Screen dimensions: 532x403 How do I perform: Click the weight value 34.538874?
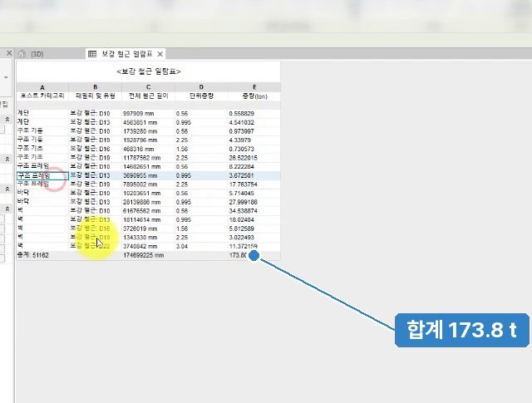(x=254, y=211)
